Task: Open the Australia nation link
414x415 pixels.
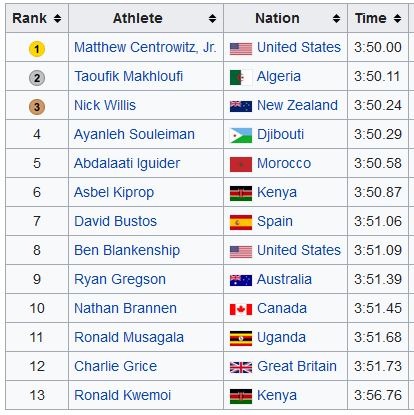Action: [x=284, y=279]
